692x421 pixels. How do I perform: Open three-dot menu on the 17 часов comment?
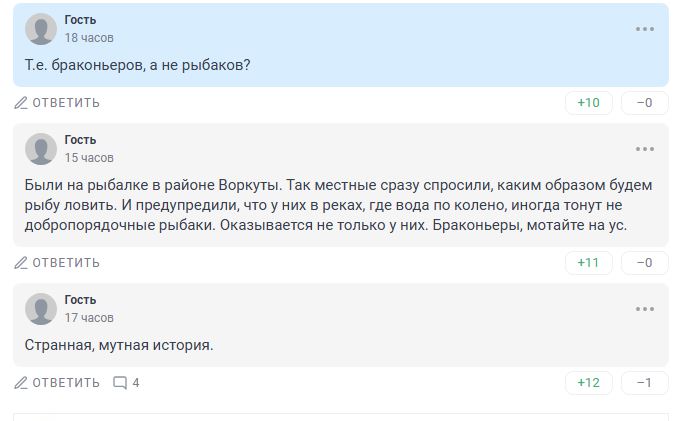pyautogui.click(x=644, y=309)
